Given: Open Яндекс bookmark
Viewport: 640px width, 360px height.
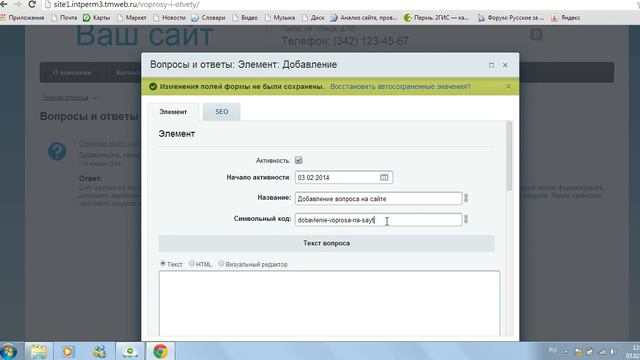Looking at the screenshot, I should pyautogui.click(x=566, y=18).
